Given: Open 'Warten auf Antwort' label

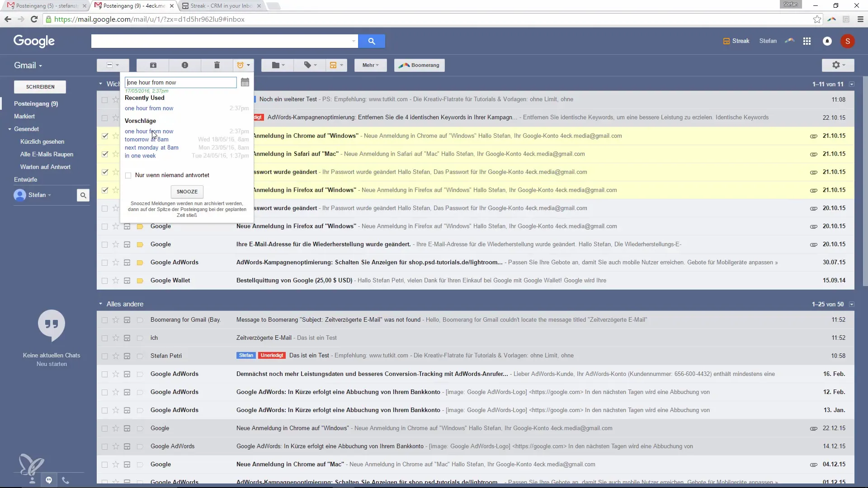Looking at the screenshot, I should [x=45, y=167].
